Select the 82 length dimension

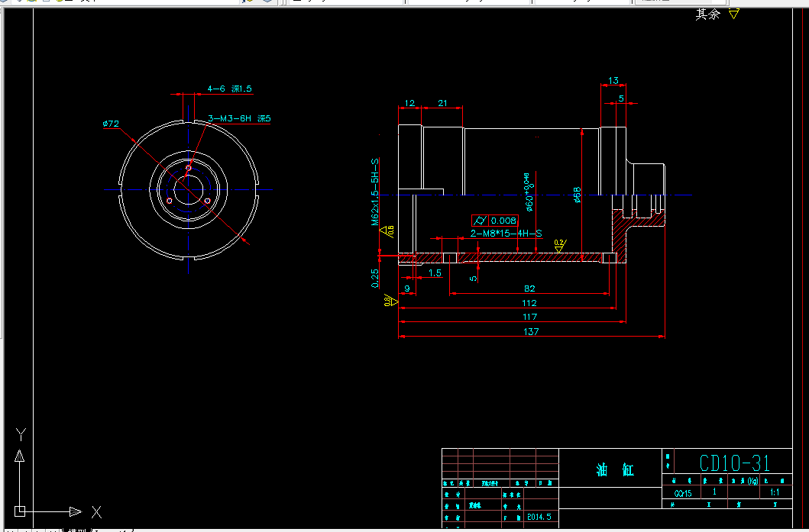pos(529,289)
